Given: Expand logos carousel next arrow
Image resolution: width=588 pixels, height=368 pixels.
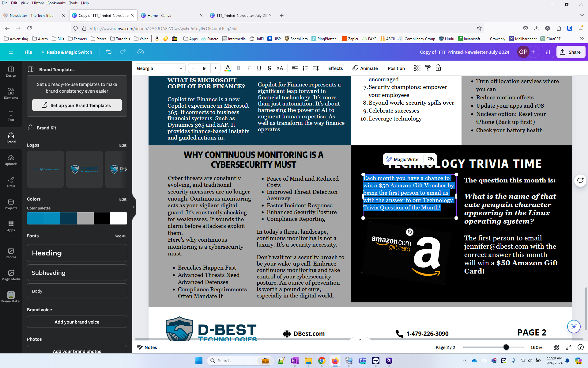Looking at the screenshot, I should 126,169.
